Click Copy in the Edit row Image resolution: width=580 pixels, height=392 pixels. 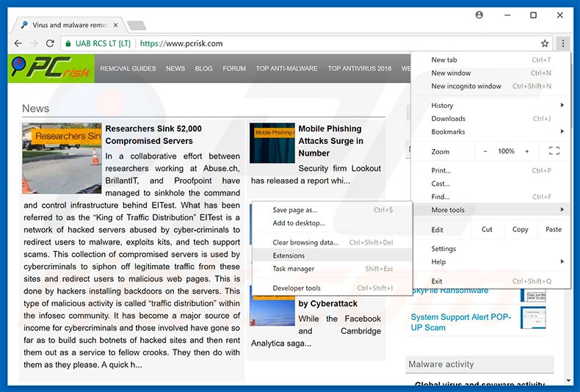(x=520, y=229)
